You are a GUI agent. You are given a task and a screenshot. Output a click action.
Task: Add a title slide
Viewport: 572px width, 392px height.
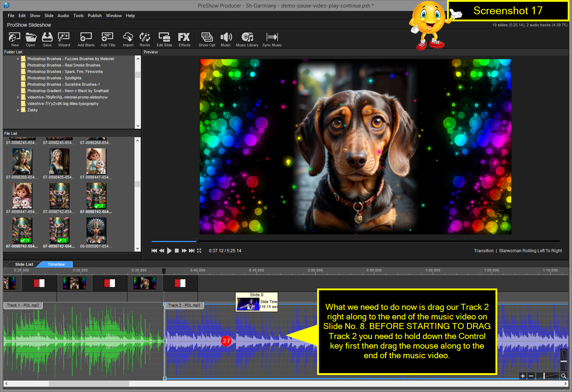tap(108, 39)
